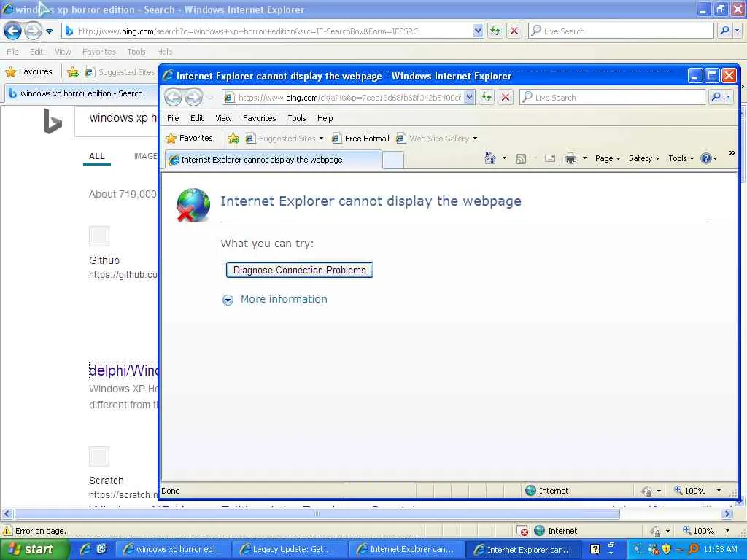Click Add to Favorites Bar icon in front window

[x=233, y=139]
